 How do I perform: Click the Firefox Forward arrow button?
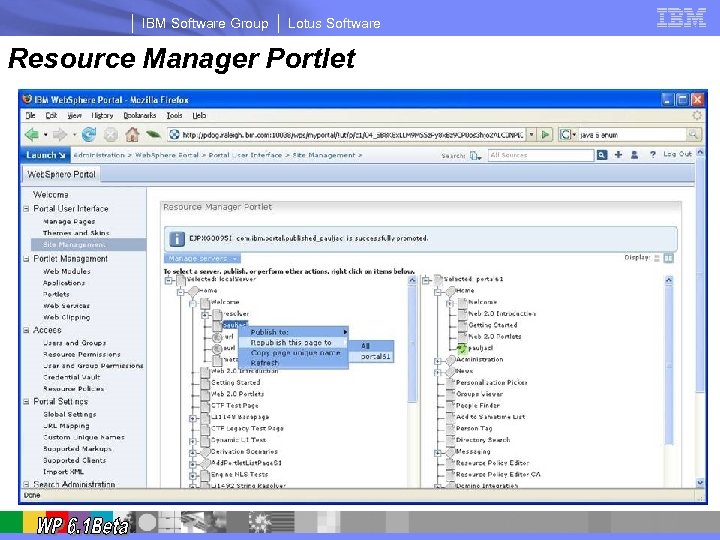pyautogui.click(x=60, y=135)
